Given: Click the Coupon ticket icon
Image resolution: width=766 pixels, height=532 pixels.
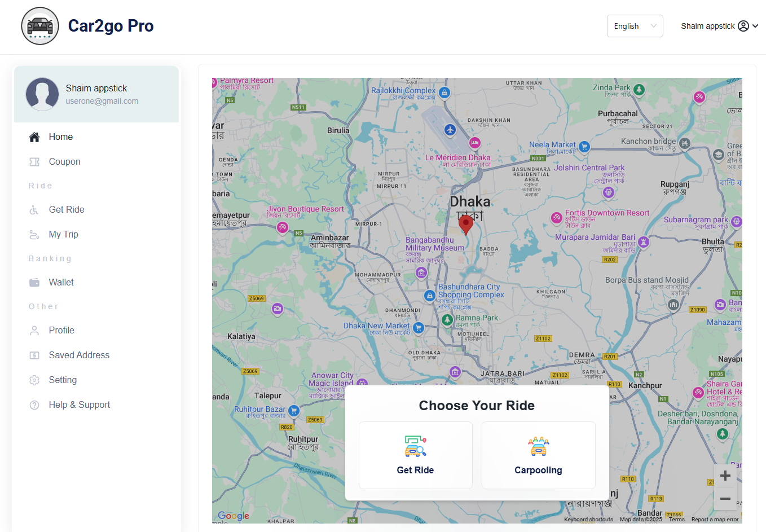Looking at the screenshot, I should pyautogui.click(x=34, y=162).
